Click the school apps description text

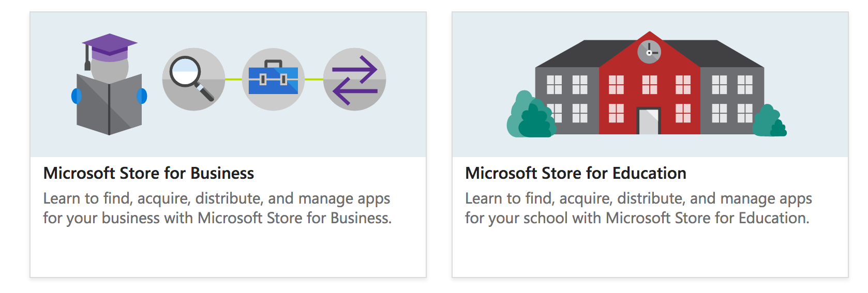point(638,208)
